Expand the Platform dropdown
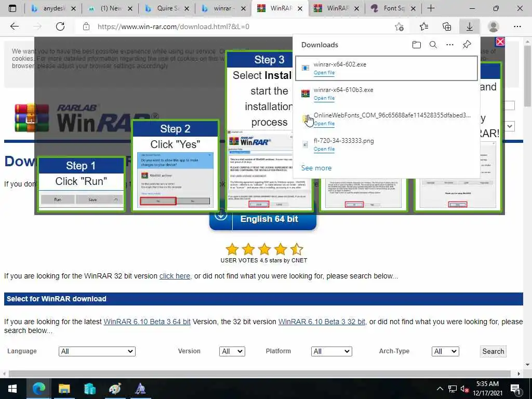Image resolution: width=532 pixels, height=399 pixels. tap(331, 352)
